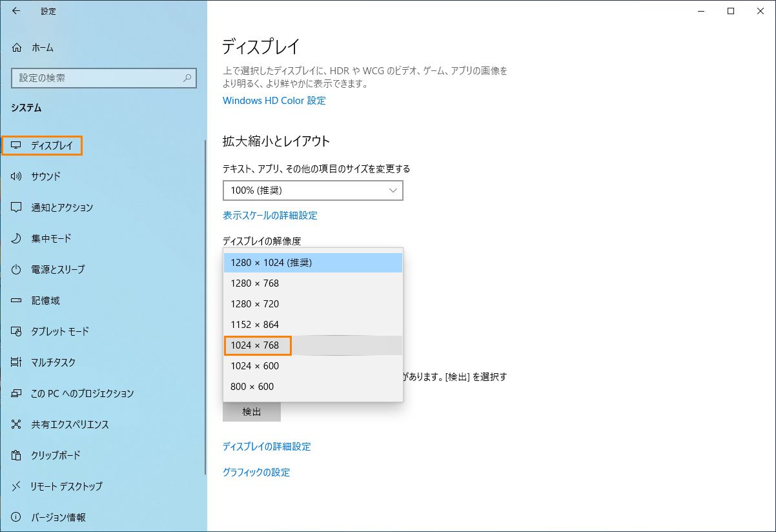
Task: Open 記憶域 storage settings
Action: [17, 300]
